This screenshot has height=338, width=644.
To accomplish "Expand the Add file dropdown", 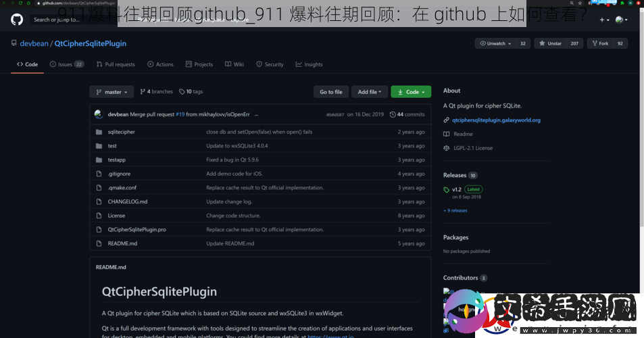I will pos(370,92).
